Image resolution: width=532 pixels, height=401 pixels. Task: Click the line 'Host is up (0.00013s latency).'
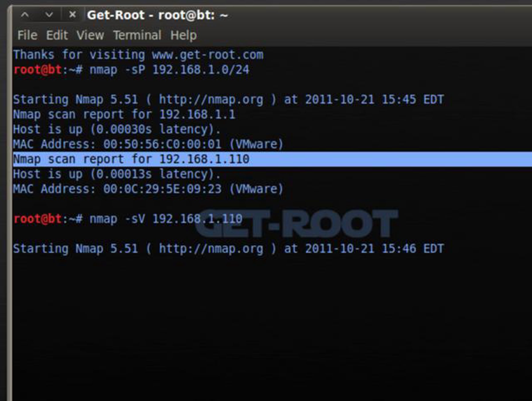(x=117, y=174)
